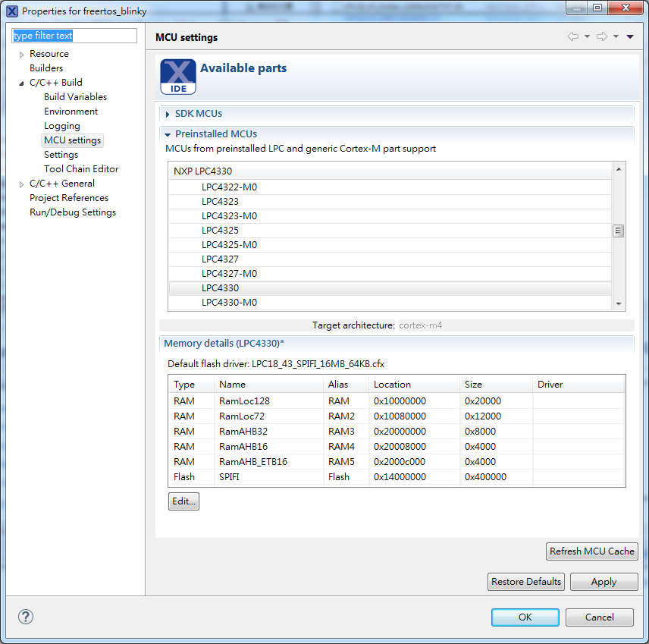Select LPC4330 in MCU list
Image resolution: width=649 pixels, height=644 pixels.
(390, 288)
